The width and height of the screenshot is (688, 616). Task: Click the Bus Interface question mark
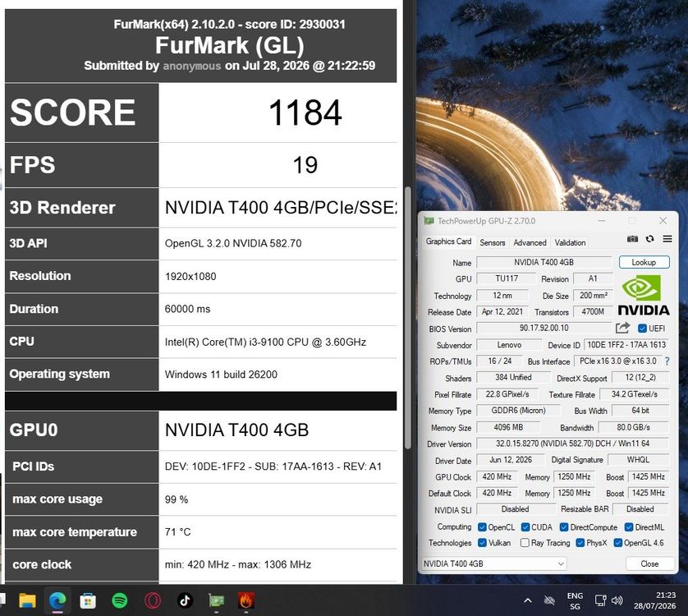[667, 361]
